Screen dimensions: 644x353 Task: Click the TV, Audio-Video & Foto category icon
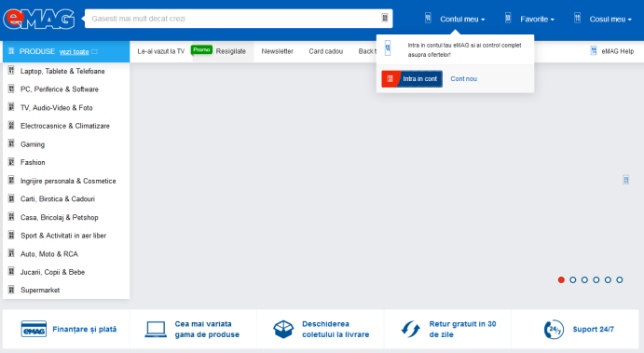tap(11, 107)
